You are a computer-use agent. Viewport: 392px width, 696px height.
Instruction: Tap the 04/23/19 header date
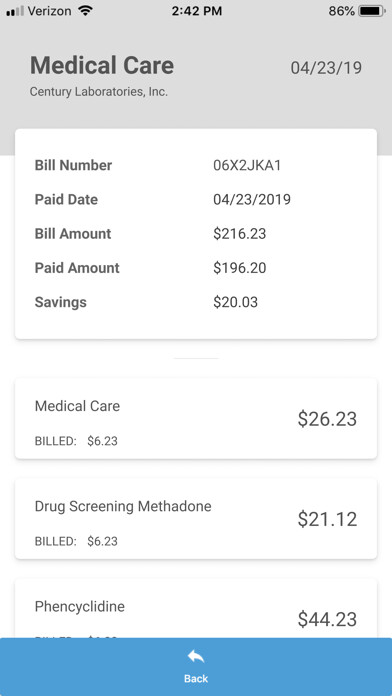pyautogui.click(x=326, y=68)
